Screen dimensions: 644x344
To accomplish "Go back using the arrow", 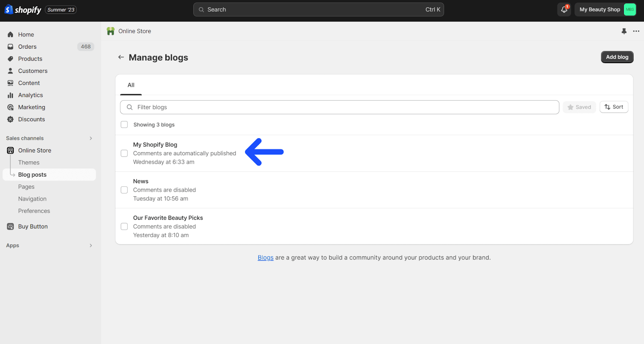I will (x=121, y=57).
